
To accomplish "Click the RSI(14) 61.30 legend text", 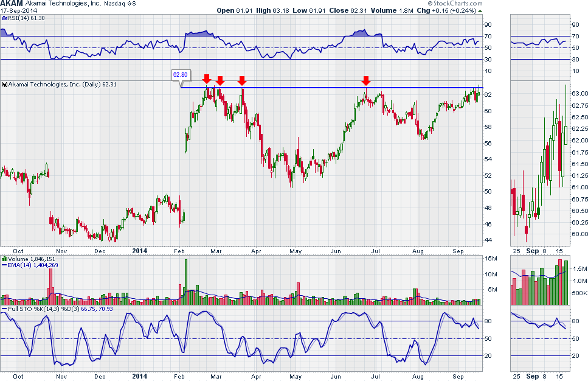I will [26, 18].
